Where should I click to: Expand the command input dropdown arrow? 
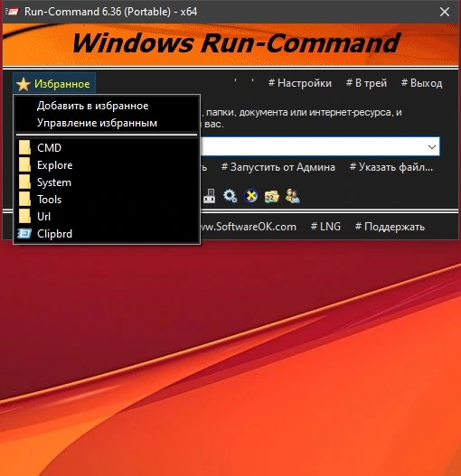click(432, 147)
